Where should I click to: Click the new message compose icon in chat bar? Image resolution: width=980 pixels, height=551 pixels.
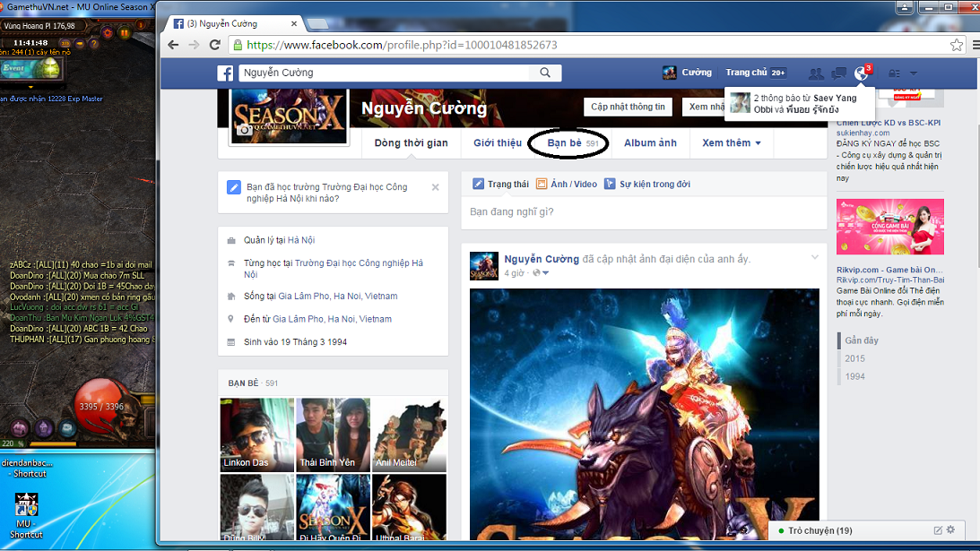point(938,530)
